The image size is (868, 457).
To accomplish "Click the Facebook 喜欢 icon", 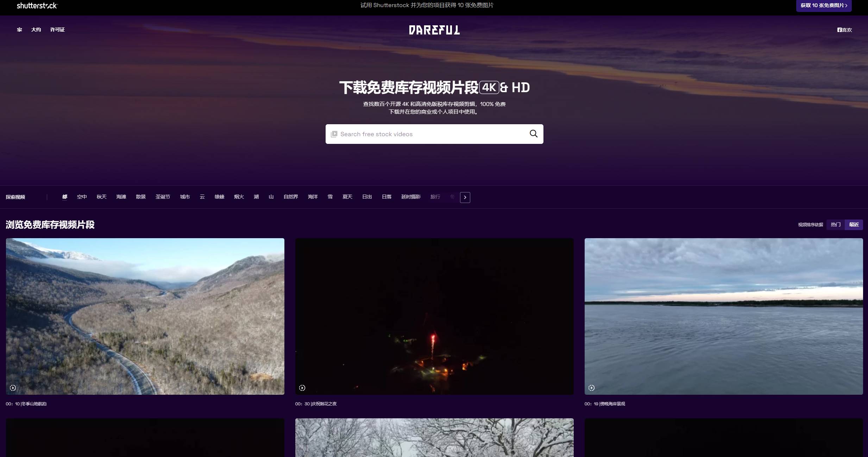I will (844, 30).
